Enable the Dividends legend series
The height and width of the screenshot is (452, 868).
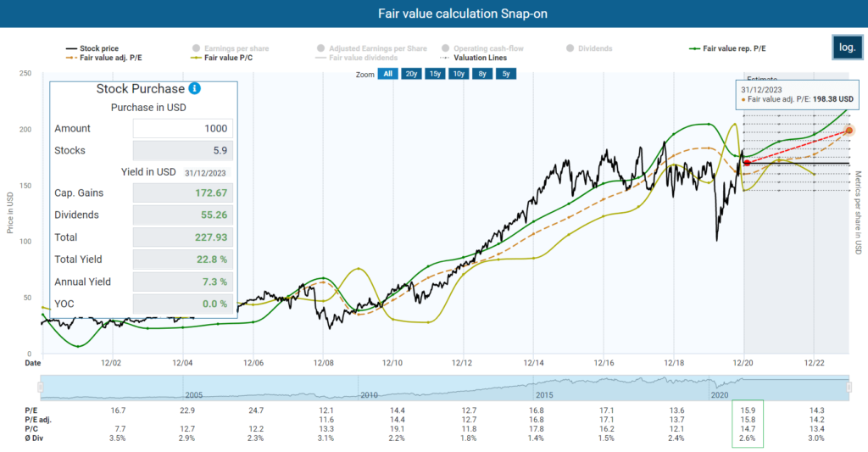(589, 48)
